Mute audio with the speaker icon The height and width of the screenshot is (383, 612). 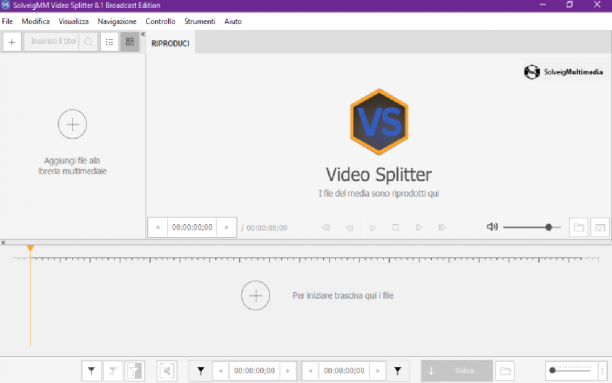pyautogui.click(x=492, y=227)
